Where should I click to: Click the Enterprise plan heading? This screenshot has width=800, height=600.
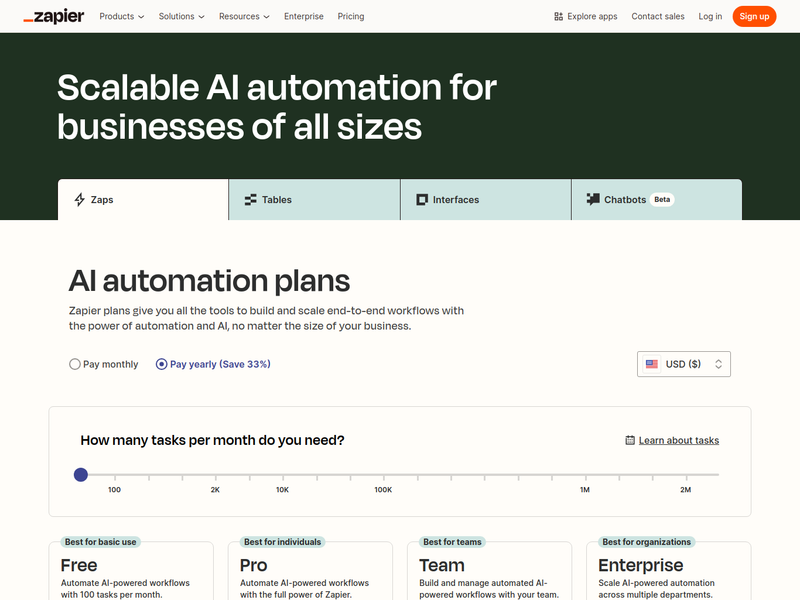pos(641,565)
